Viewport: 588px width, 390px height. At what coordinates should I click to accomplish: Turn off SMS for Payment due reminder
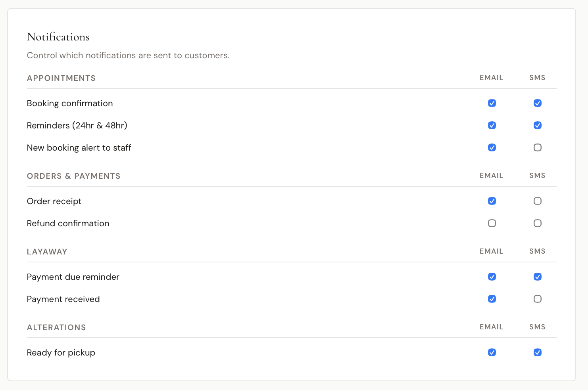click(x=538, y=277)
